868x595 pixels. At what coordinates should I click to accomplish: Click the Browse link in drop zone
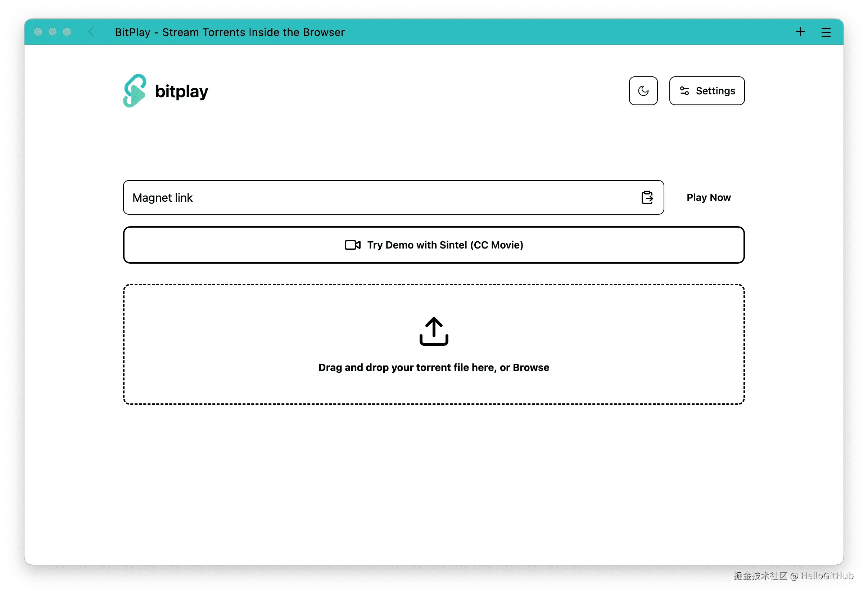(x=531, y=367)
